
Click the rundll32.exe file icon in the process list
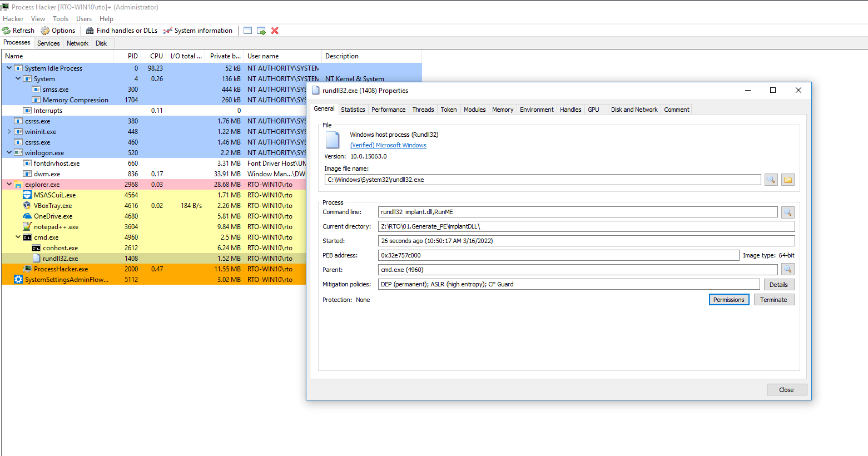coord(36,259)
